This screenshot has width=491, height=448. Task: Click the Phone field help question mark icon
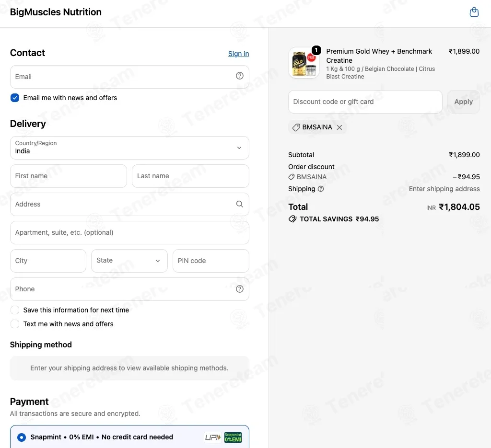pos(240,289)
